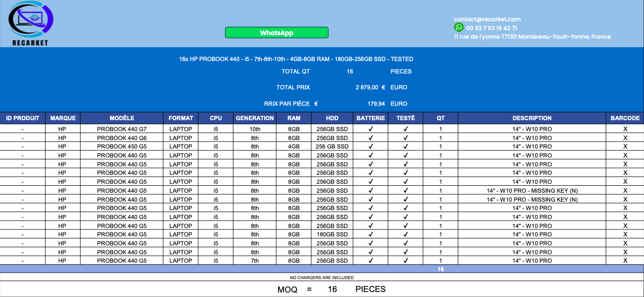Click the NO CHARGERS ARE INCLUDED note
The height and width of the screenshot is (297, 644).
tap(322, 278)
